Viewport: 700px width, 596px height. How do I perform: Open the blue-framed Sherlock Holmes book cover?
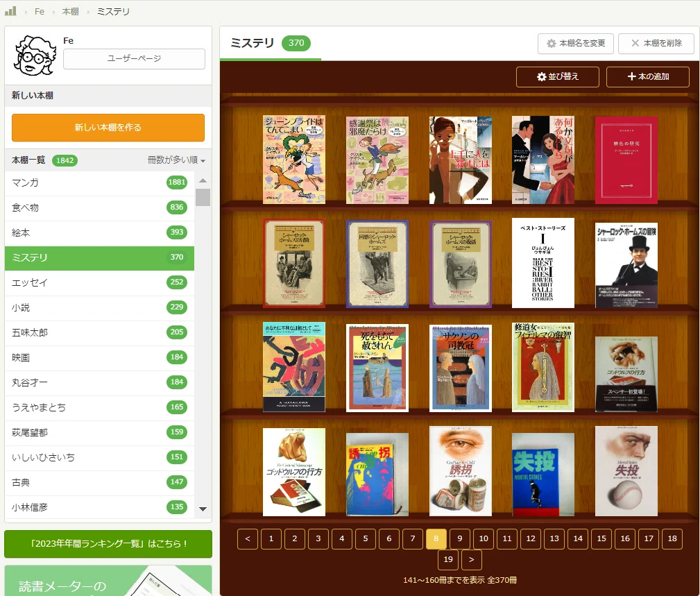pos(377,264)
